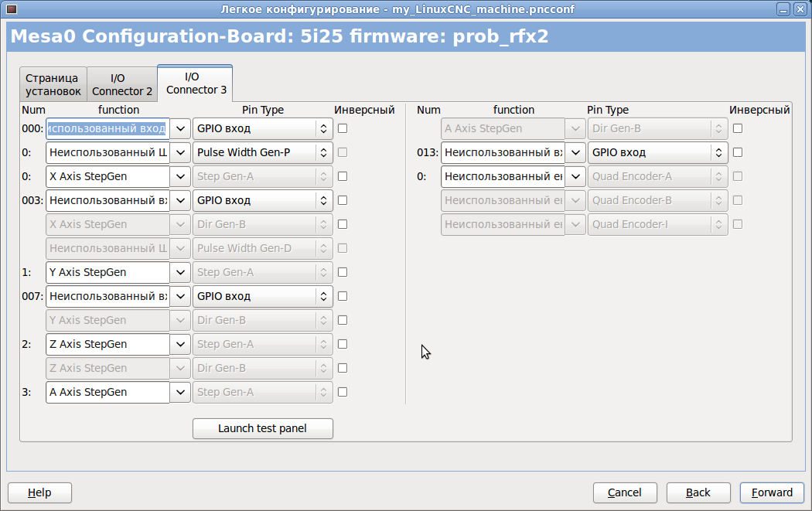Image resolution: width=812 pixels, height=511 pixels.
Task: Click the highlighted function field in row 000
Action: point(107,128)
